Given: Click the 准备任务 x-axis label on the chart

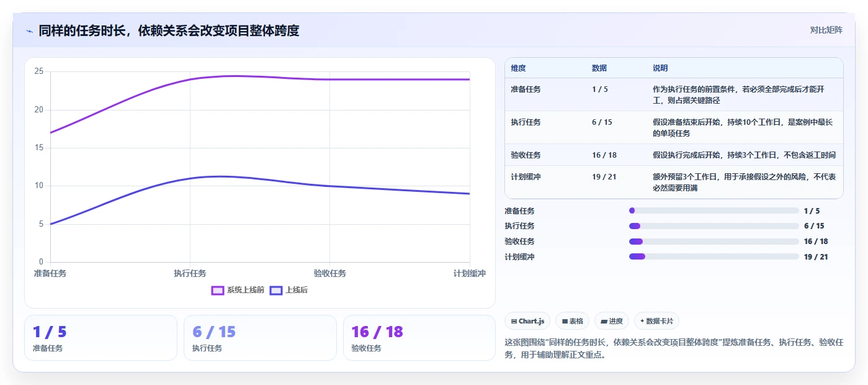Looking at the screenshot, I should (50, 273).
